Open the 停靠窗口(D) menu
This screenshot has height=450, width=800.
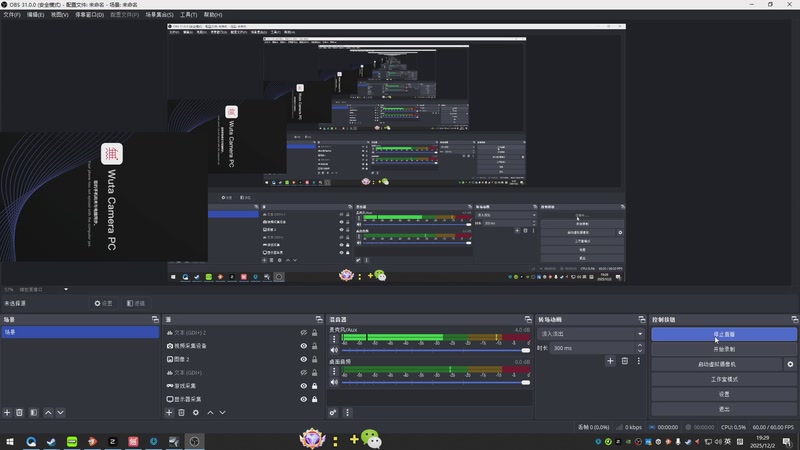[89, 15]
